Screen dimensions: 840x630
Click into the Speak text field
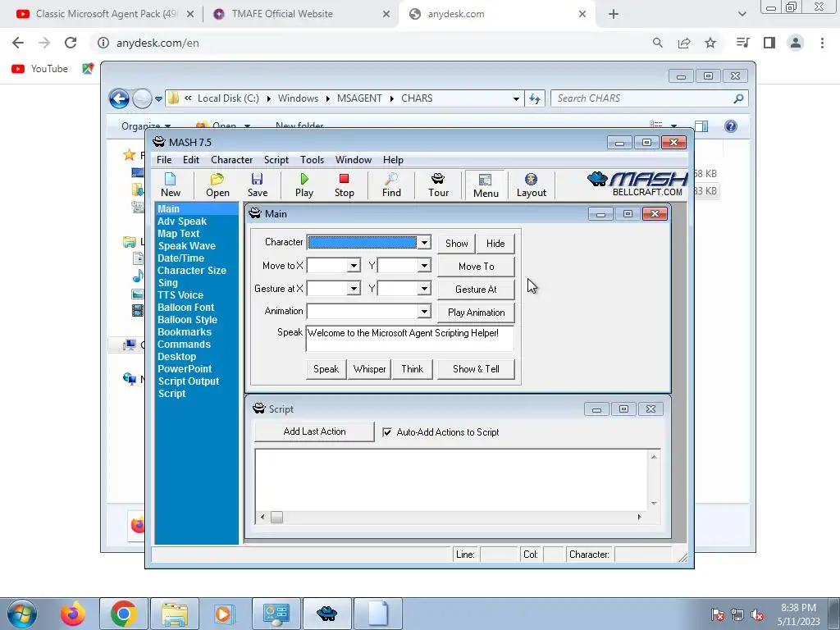(410, 339)
